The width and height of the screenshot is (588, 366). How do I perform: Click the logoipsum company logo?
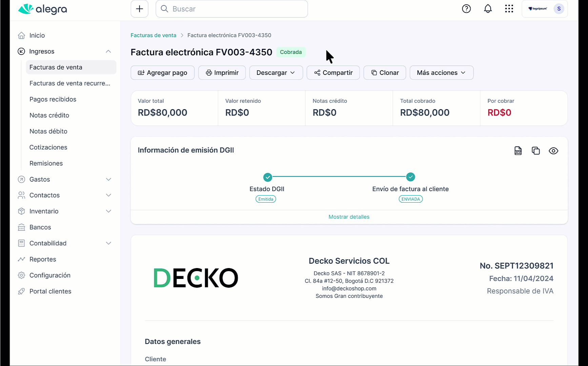pyautogui.click(x=538, y=9)
